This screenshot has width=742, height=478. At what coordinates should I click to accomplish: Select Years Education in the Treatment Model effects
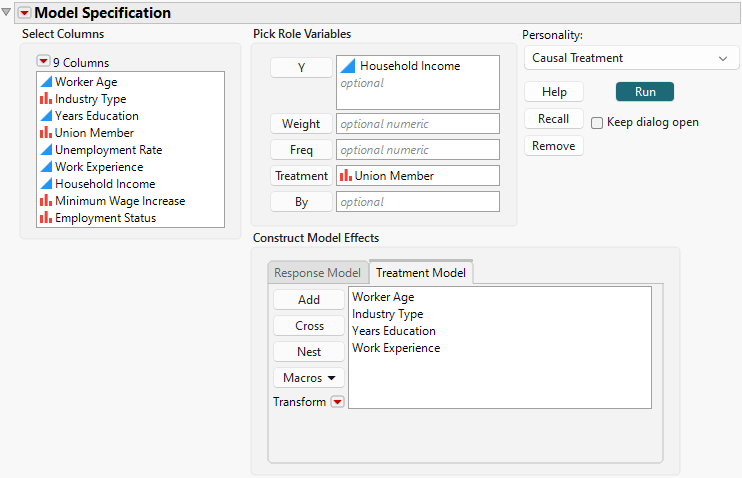tap(394, 331)
